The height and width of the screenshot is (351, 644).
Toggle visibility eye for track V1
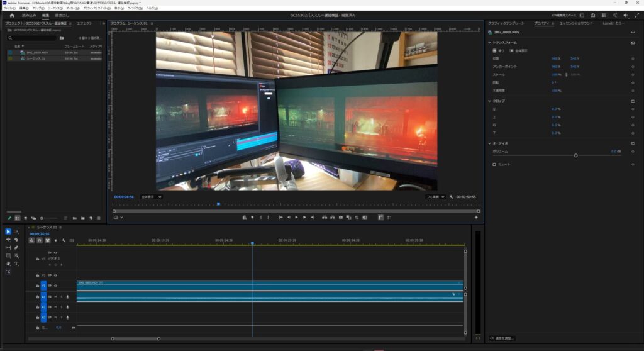pyautogui.click(x=55, y=286)
